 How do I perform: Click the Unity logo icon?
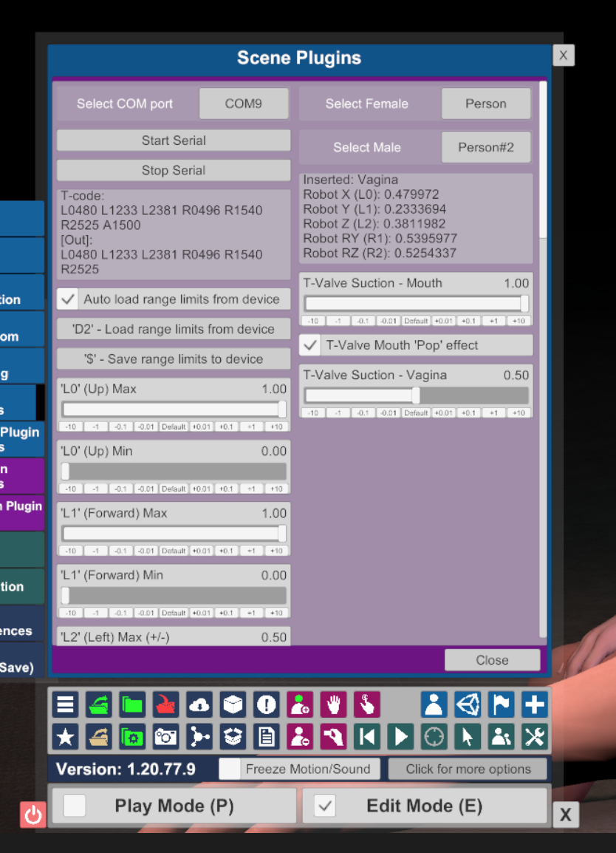[x=468, y=704]
